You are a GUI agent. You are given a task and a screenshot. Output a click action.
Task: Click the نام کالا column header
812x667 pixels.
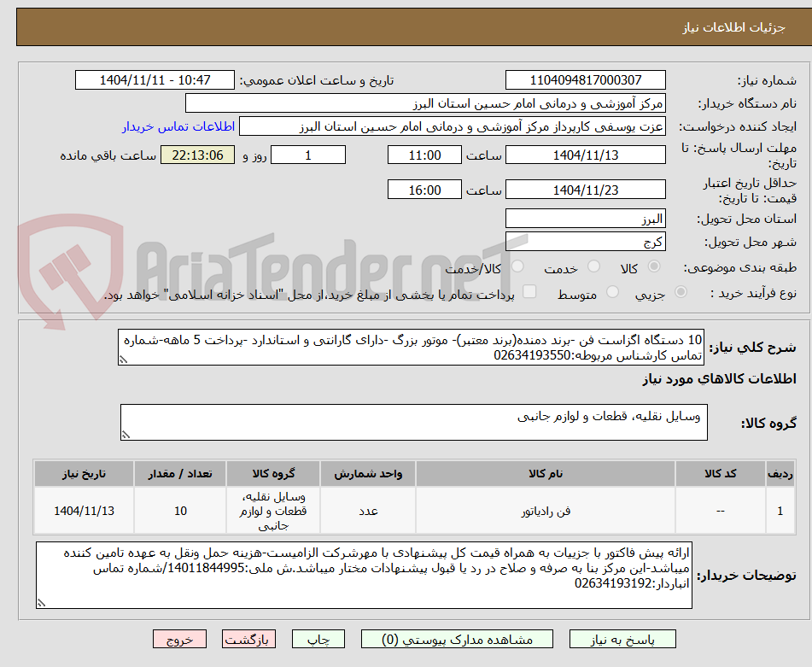[x=546, y=474]
